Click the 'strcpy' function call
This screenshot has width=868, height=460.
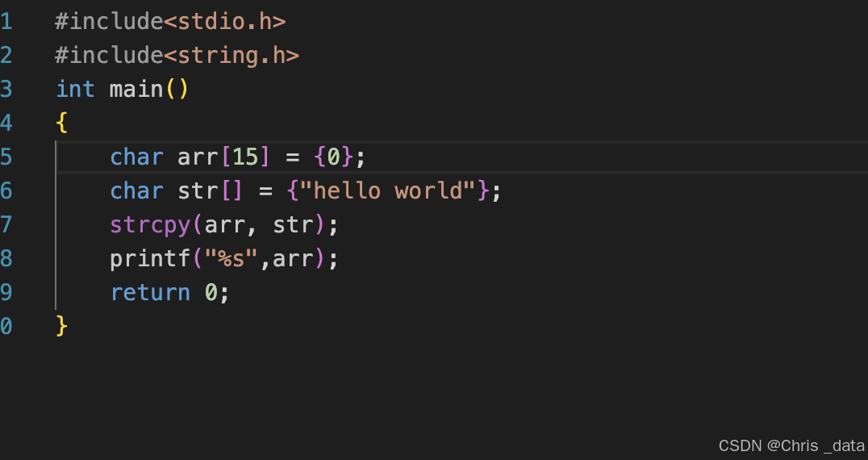tap(150, 226)
